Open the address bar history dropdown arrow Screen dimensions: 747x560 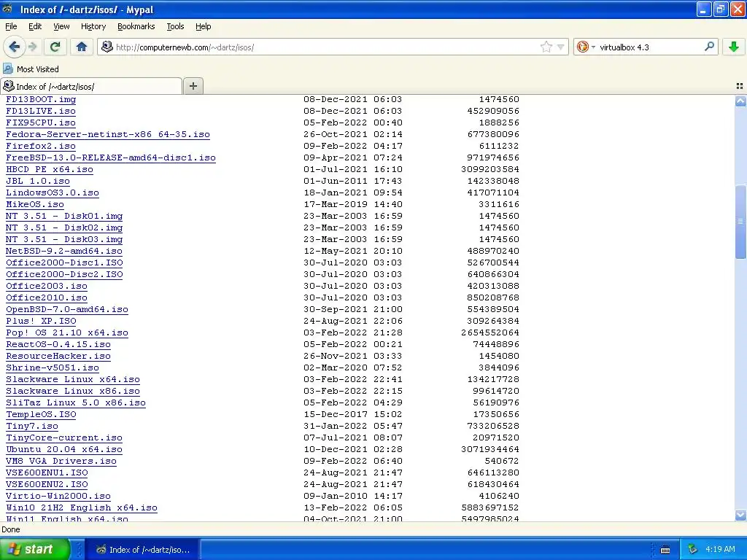[x=561, y=47]
